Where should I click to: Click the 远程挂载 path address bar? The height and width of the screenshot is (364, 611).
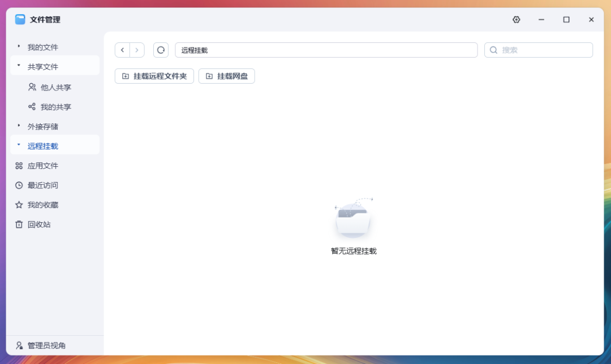[326, 50]
